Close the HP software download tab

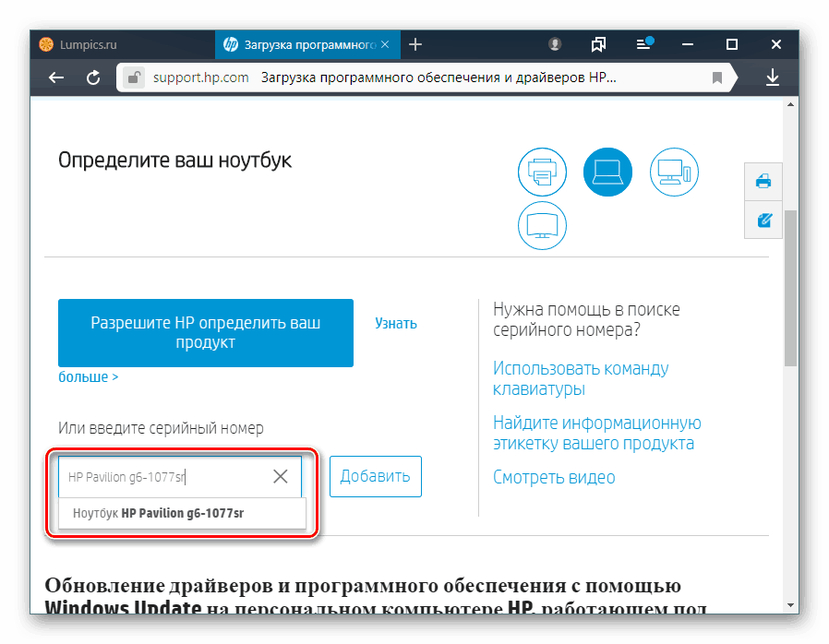pyautogui.click(x=385, y=44)
